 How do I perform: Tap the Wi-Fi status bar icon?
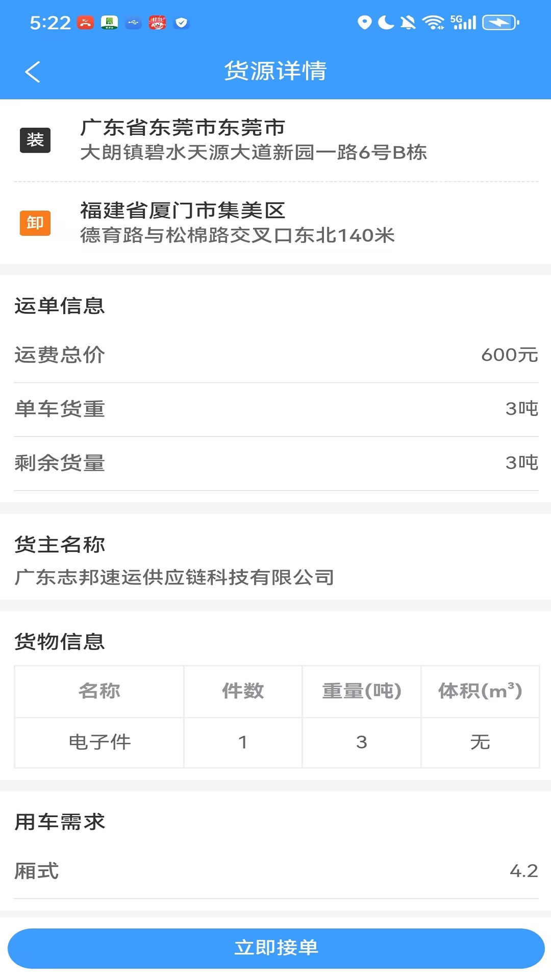pos(434,22)
